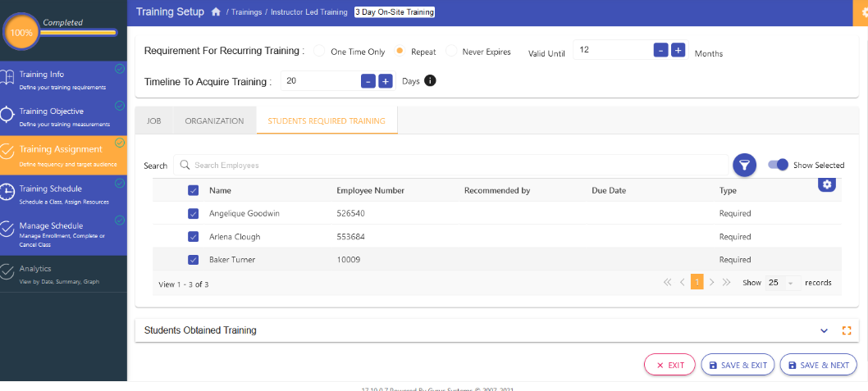Click the Manage Schedule checkmark icon
Viewport: 868px width, 391px height.
click(x=7, y=229)
